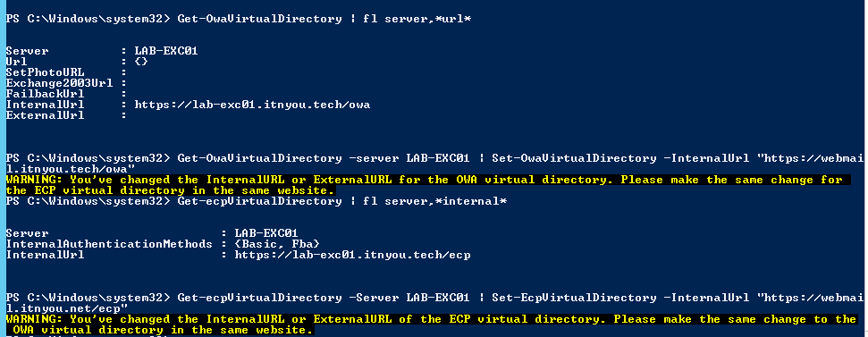The height and width of the screenshot is (337, 868).
Task: Click the FailbackUrl field label
Action: tap(45, 94)
